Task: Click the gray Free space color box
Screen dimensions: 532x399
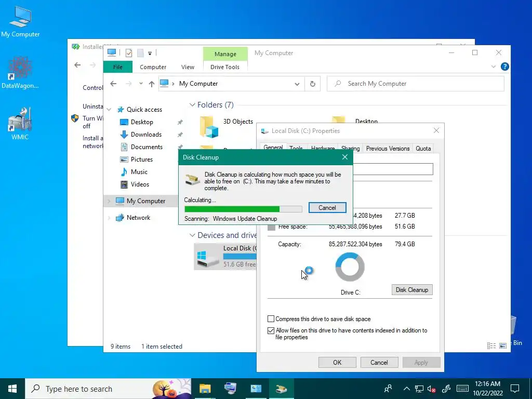Action: (271, 227)
